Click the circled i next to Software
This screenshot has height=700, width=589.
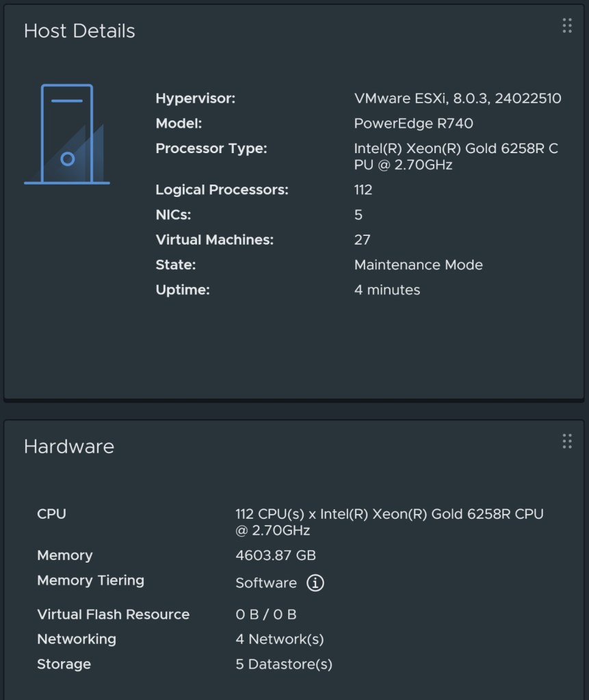click(x=315, y=582)
